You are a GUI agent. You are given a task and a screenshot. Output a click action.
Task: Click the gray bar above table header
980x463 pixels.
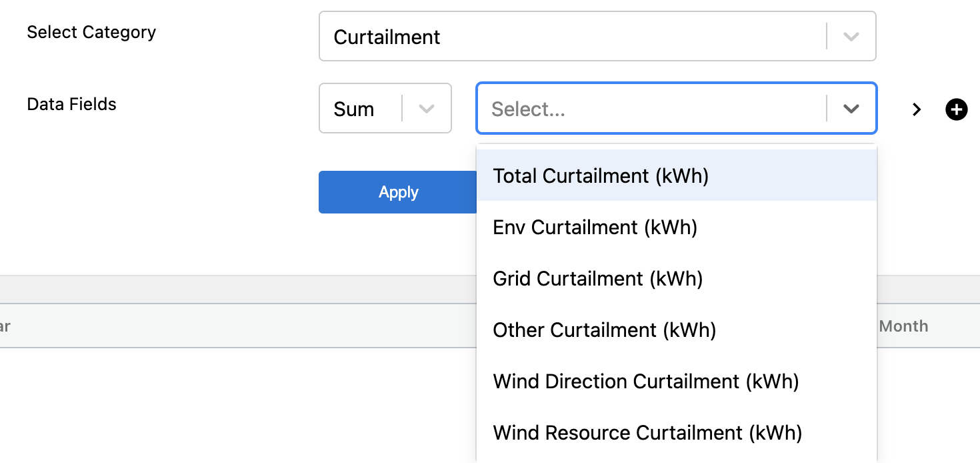pos(233,290)
